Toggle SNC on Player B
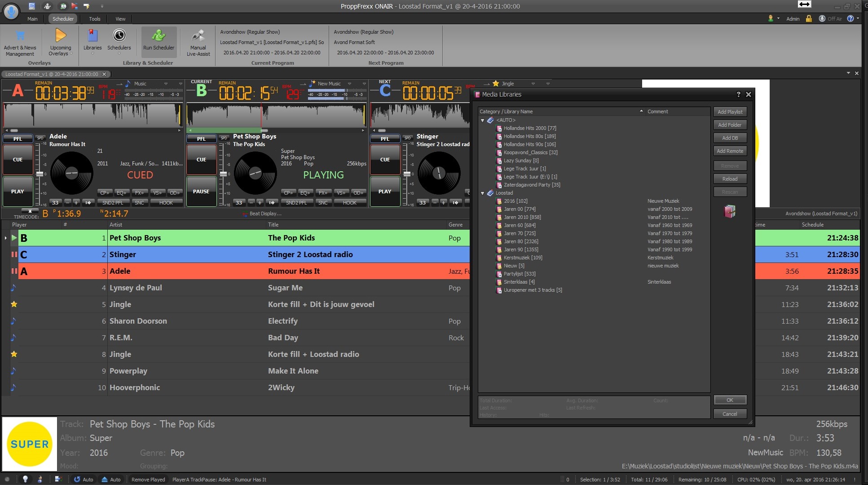Image resolution: width=868 pixels, height=485 pixels. [323, 203]
